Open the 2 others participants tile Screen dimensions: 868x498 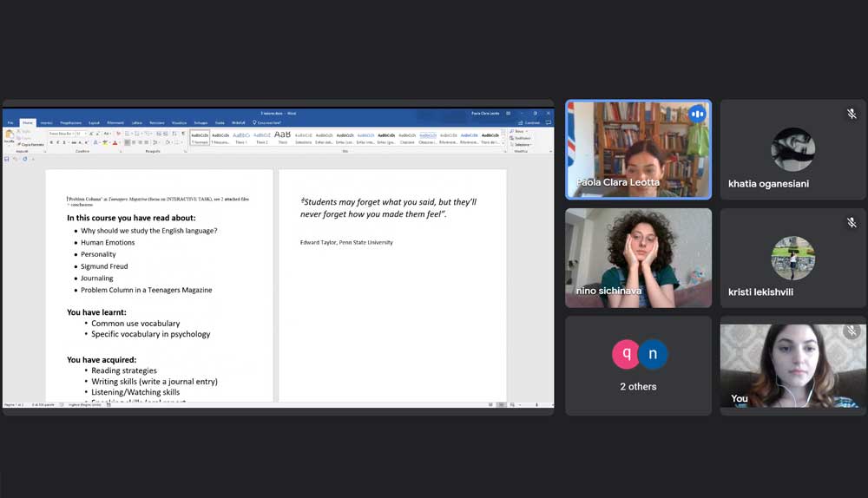[x=638, y=365]
